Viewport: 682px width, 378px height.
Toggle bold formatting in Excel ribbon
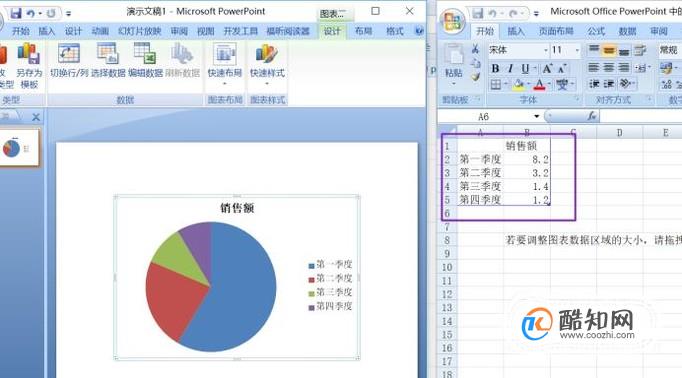click(x=495, y=68)
